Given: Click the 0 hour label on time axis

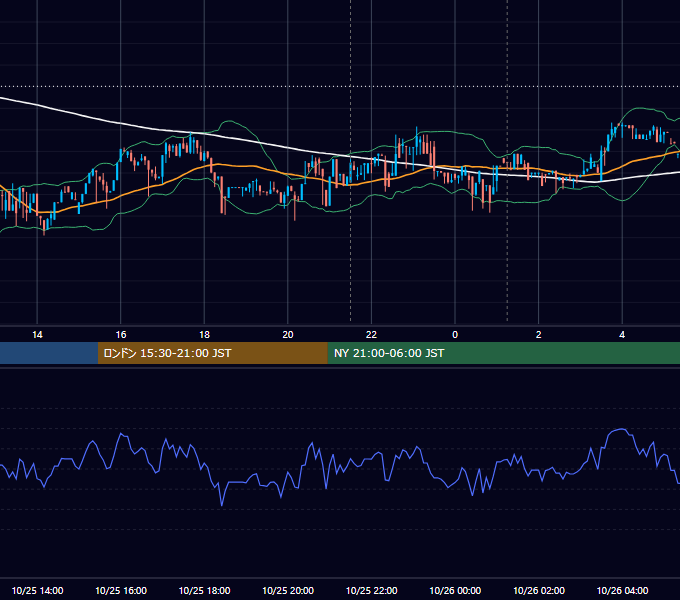Looking at the screenshot, I should (455, 335).
